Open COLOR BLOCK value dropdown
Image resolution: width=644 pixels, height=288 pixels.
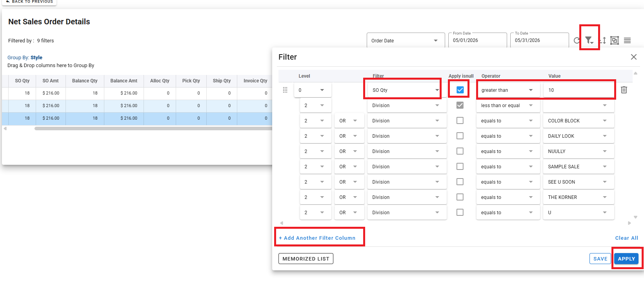coord(579,120)
